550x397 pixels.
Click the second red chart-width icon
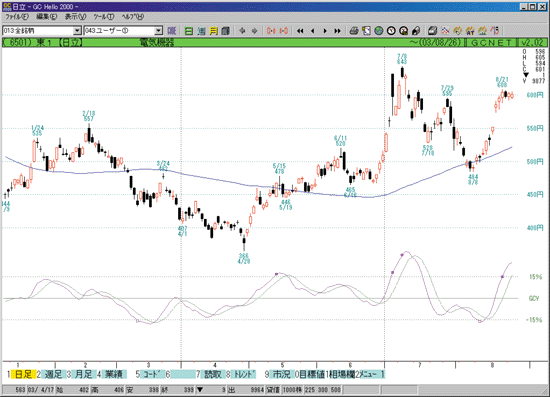point(283,31)
